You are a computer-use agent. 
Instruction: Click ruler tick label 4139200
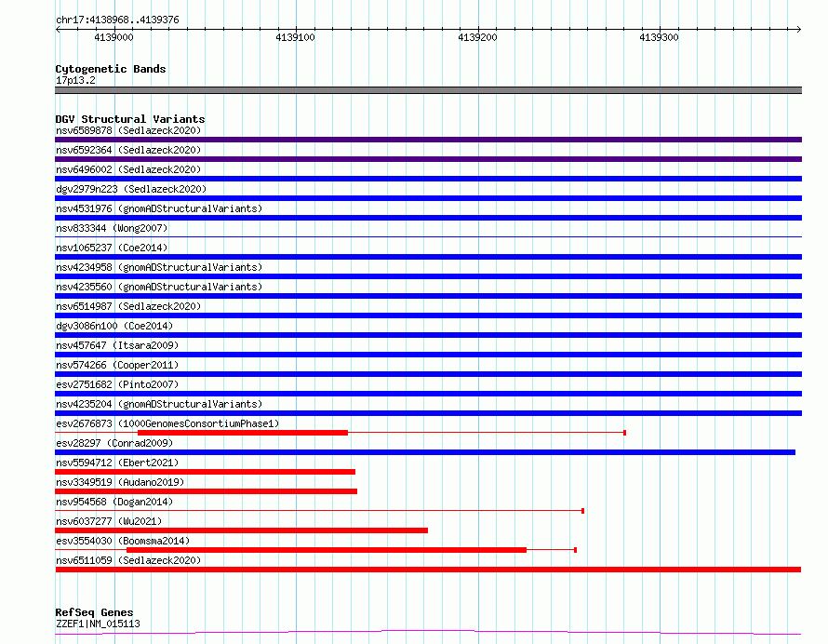(x=477, y=37)
